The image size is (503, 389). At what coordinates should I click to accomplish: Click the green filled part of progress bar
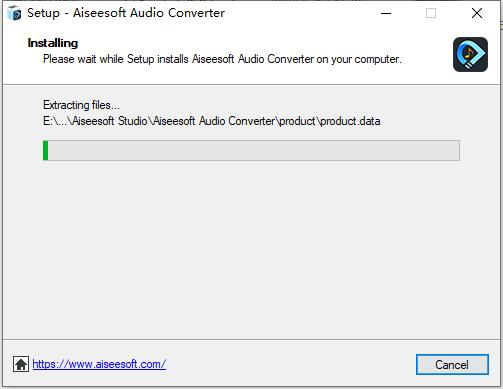46,150
